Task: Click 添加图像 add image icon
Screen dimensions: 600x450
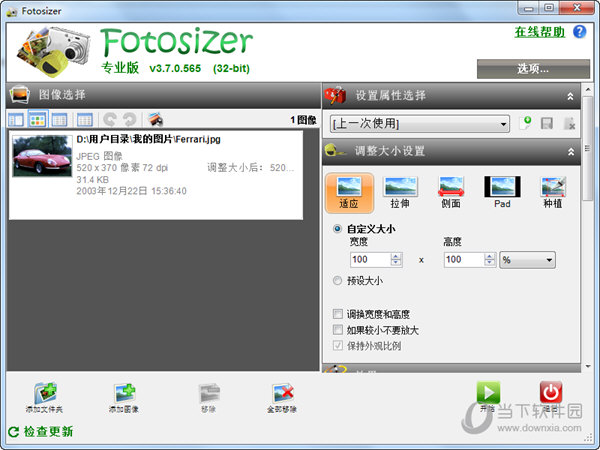Action: [x=124, y=398]
